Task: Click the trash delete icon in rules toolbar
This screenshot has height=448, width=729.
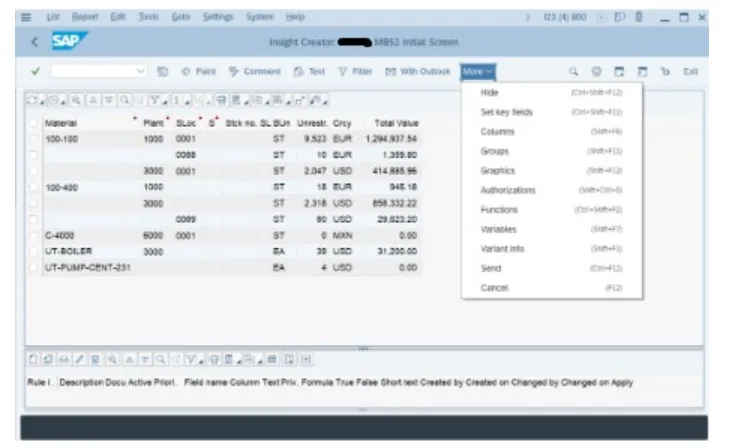Action: coord(95,359)
